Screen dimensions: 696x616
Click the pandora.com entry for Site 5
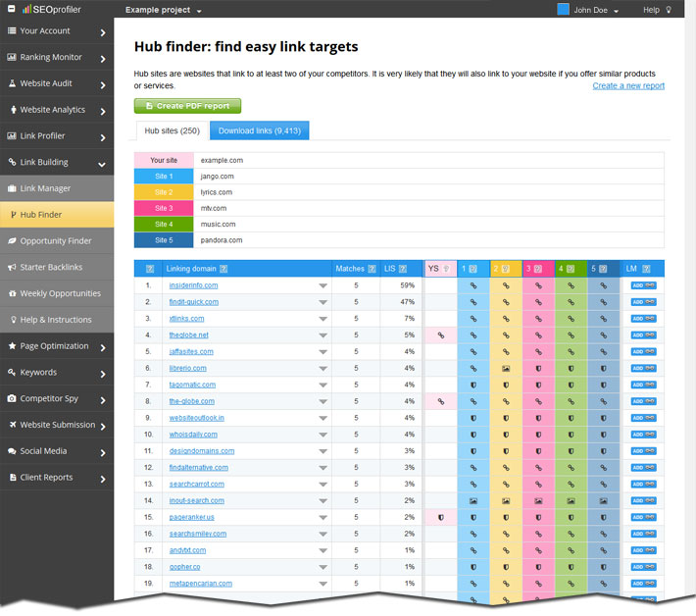coord(222,240)
